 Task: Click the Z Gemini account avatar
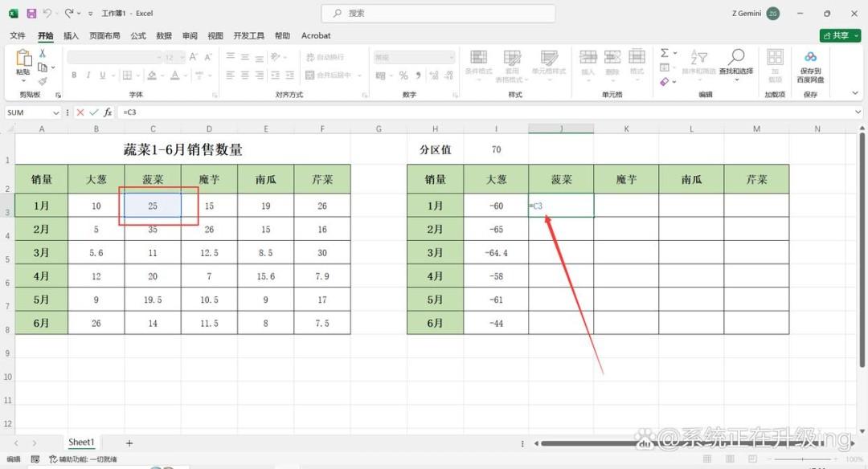coord(773,14)
